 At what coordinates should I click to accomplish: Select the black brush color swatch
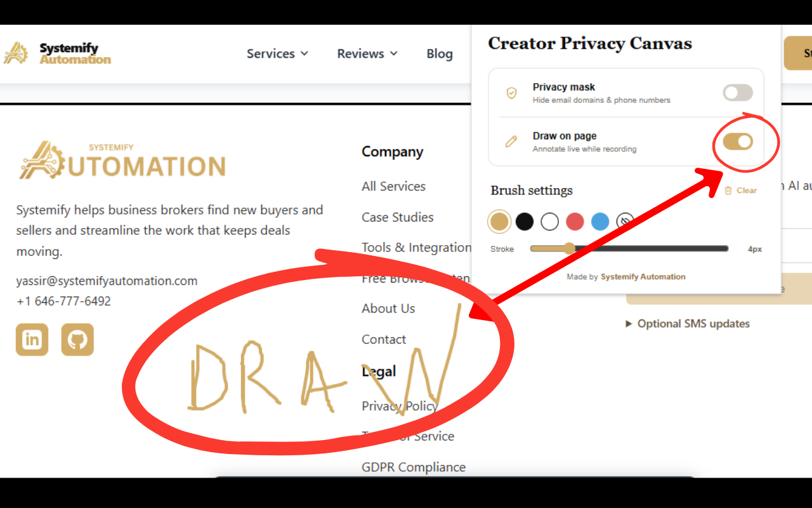click(x=525, y=221)
